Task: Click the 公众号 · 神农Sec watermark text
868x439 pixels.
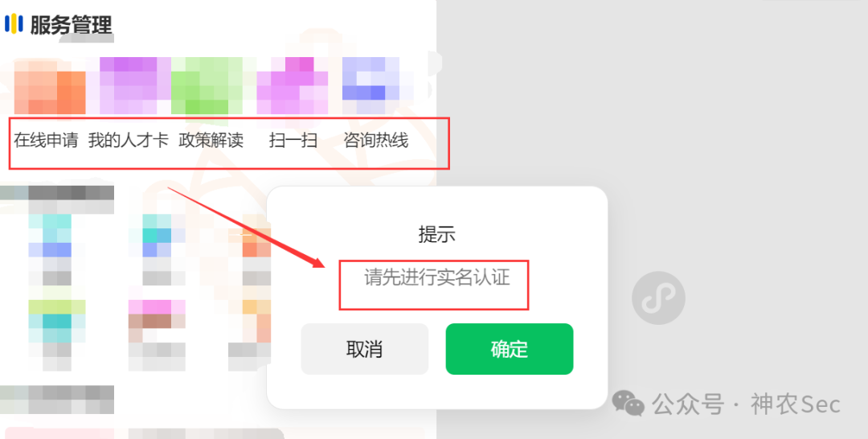Action: (746, 404)
